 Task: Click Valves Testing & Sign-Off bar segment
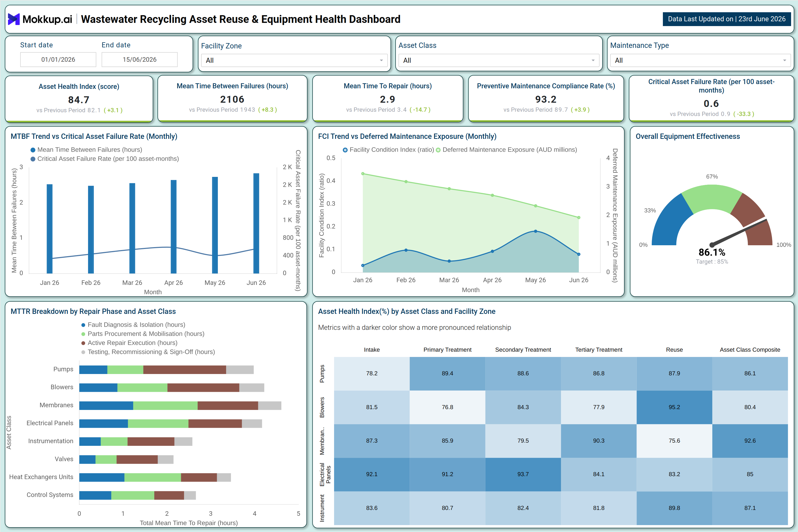(x=165, y=460)
